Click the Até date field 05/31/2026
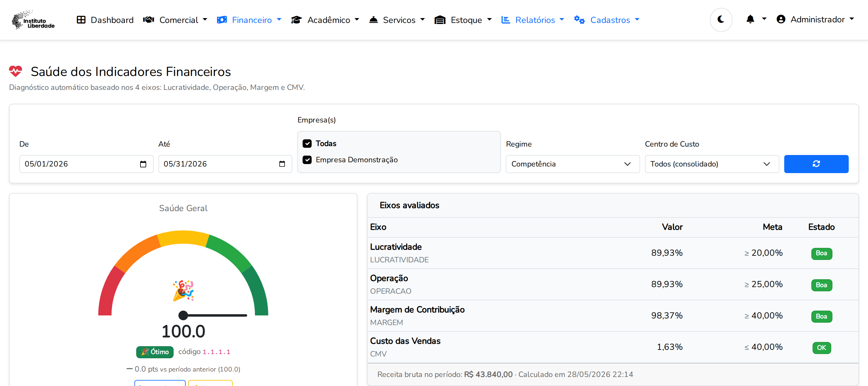 click(225, 164)
